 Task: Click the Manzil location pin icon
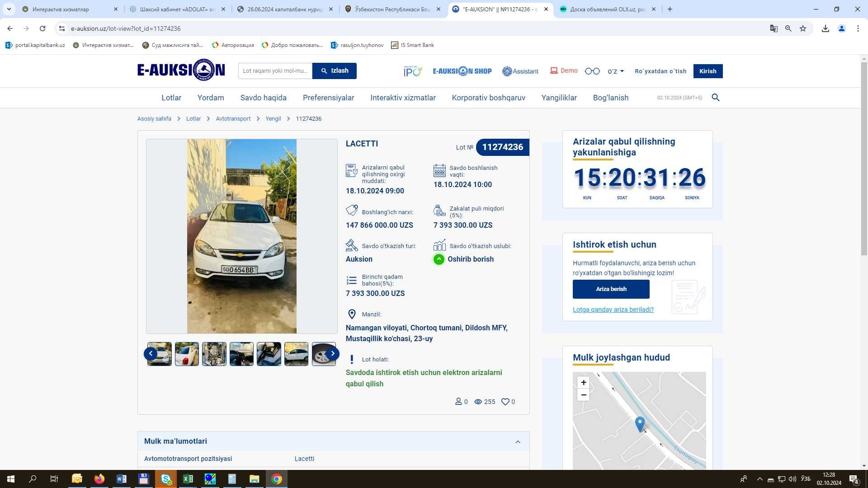[352, 314]
